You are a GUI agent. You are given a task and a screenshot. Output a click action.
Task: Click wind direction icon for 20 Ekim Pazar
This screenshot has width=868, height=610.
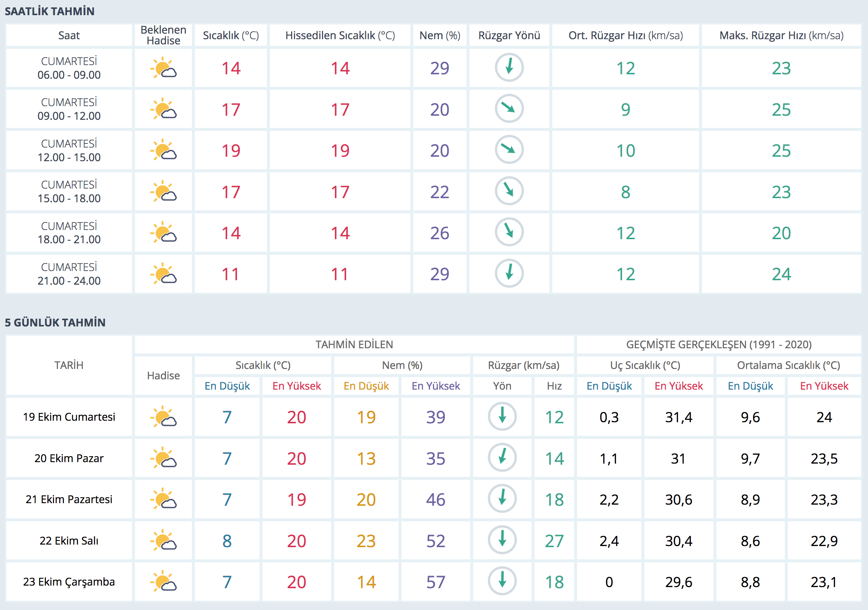(502, 458)
